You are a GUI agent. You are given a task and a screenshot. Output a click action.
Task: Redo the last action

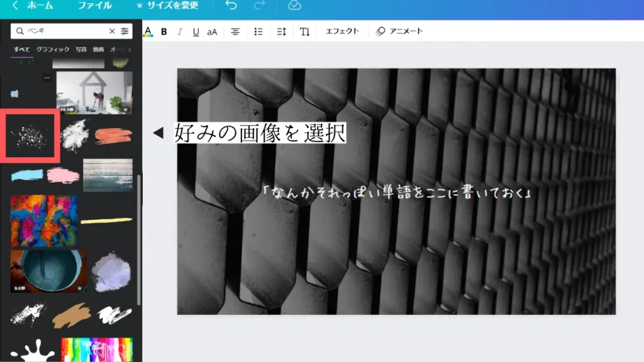tap(259, 5)
